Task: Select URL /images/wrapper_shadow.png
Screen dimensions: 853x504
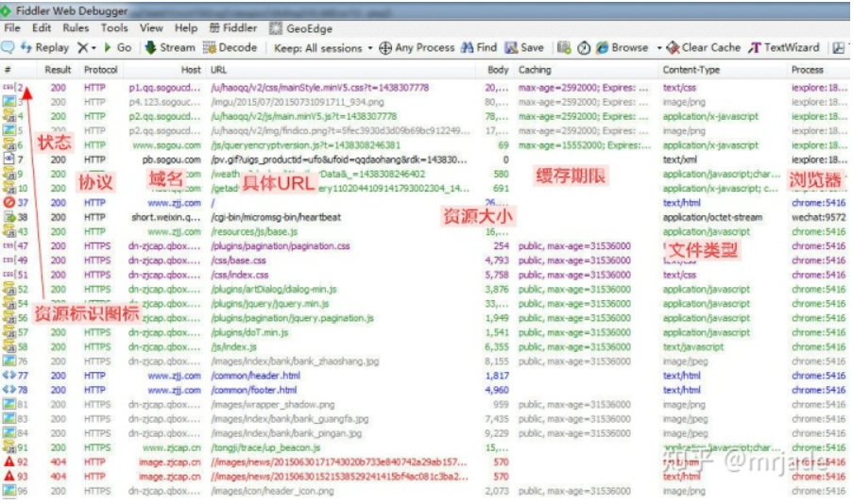Action: (x=273, y=405)
